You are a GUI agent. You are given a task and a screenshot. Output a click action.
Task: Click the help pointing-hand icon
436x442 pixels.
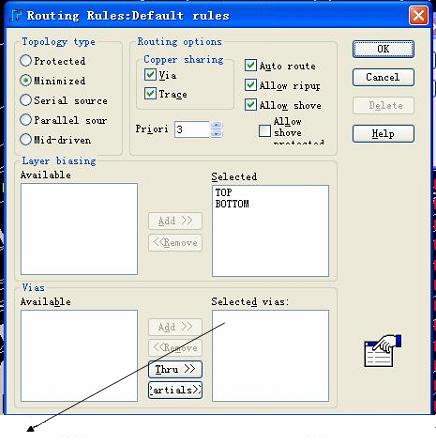coord(383,351)
